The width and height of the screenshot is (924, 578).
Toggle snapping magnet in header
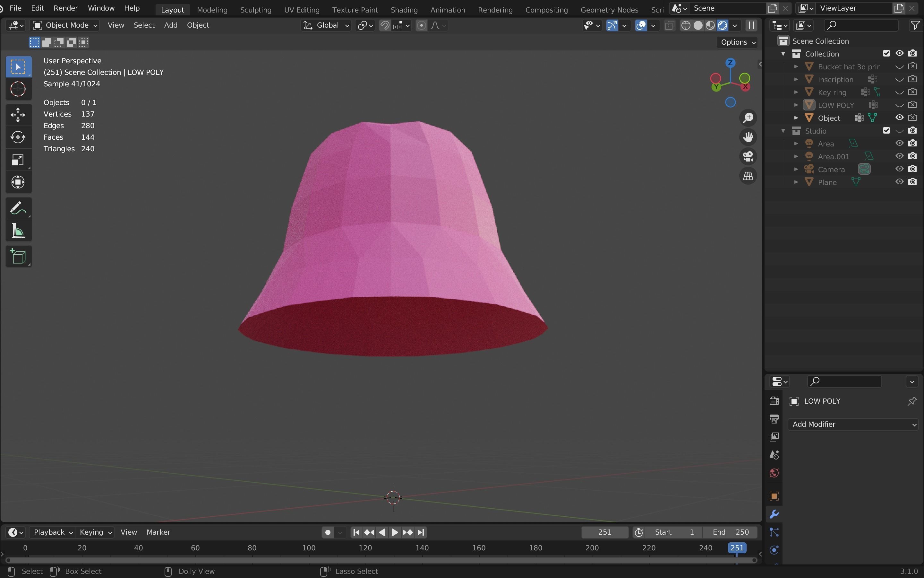tap(385, 26)
